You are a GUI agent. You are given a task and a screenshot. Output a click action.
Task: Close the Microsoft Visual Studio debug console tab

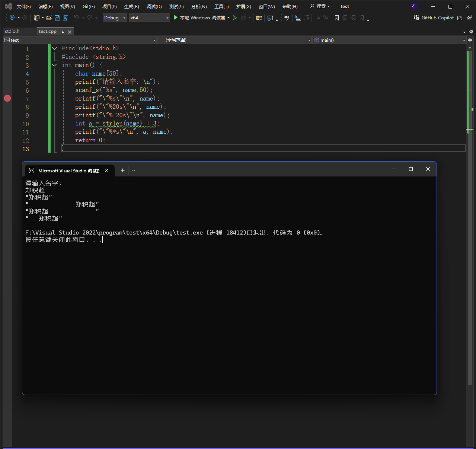click(107, 171)
